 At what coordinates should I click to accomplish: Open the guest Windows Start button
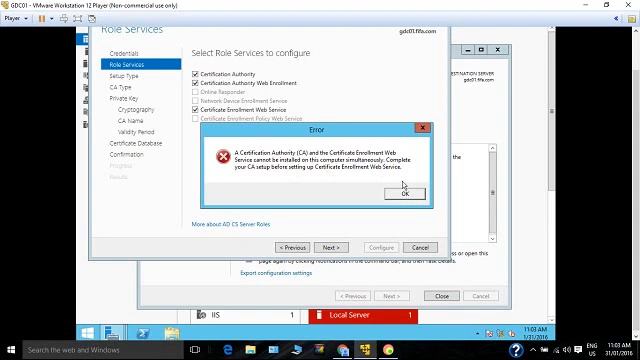87,333
